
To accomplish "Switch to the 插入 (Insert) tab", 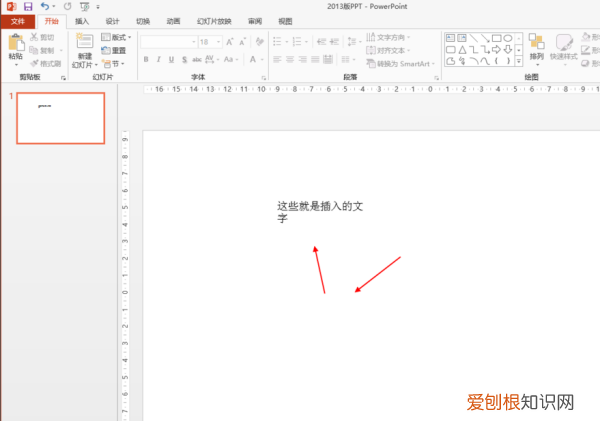I will click(x=82, y=21).
